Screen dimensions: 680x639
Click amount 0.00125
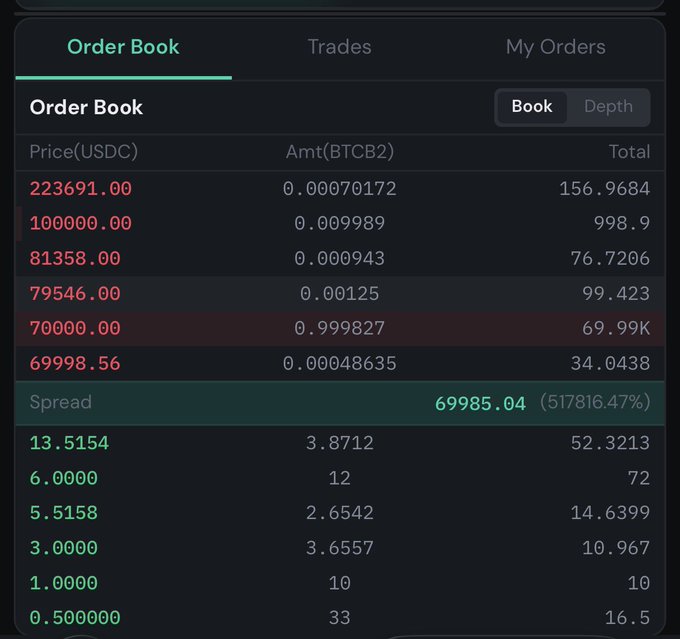(x=340, y=294)
